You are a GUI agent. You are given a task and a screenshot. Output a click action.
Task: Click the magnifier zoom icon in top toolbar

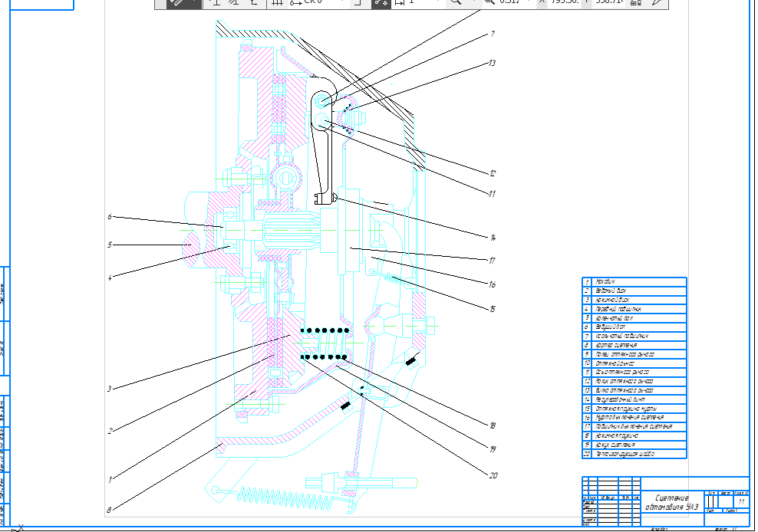(x=455, y=2)
